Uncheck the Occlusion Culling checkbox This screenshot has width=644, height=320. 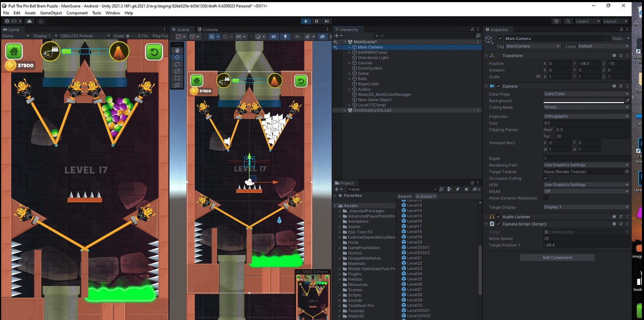(546, 178)
